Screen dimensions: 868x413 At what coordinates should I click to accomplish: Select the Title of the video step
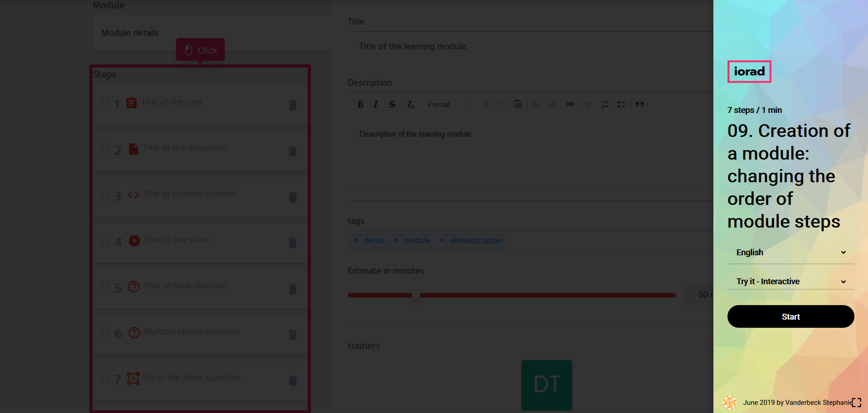177,240
